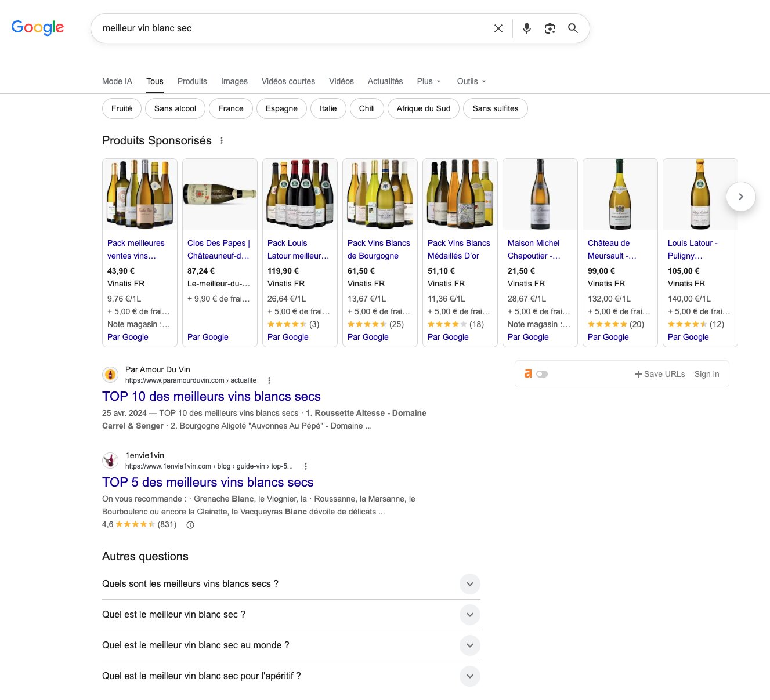Open search by image camera icon
The height and width of the screenshot is (700, 770).
(550, 28)
